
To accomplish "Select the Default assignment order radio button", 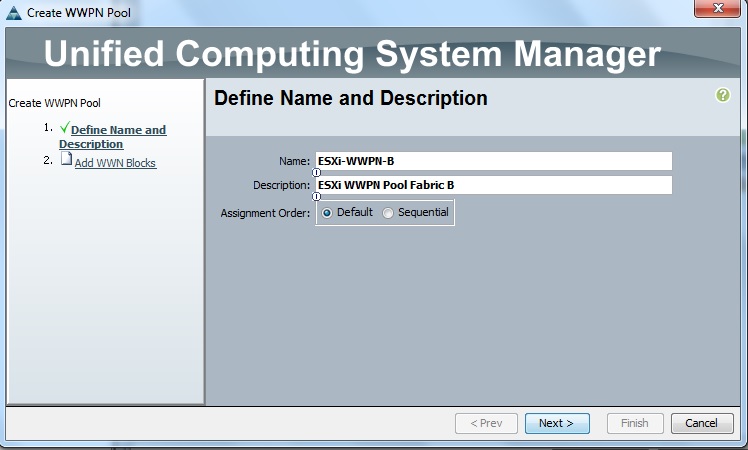I will pyautogui.click(x=327, y=213).
